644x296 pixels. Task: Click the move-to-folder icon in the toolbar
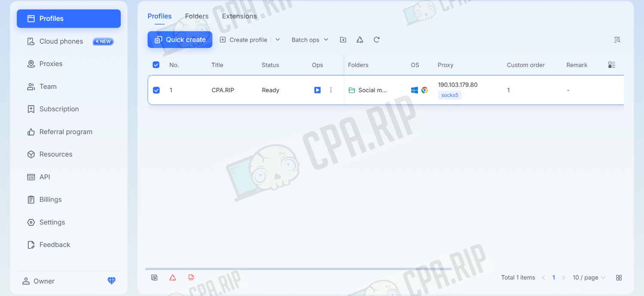(x=343, y=40)
